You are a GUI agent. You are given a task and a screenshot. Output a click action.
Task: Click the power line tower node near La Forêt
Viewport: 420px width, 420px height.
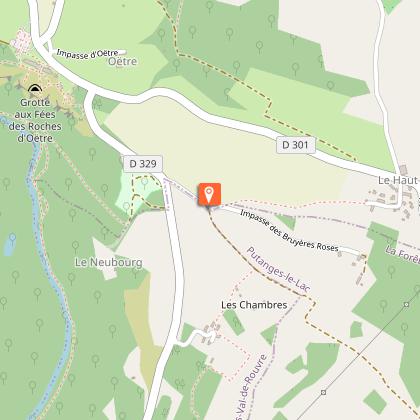point(406,304)
